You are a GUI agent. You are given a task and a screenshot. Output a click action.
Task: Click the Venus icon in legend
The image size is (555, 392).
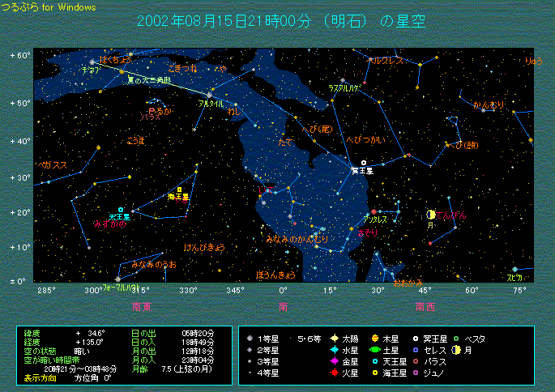coord(333,361)
